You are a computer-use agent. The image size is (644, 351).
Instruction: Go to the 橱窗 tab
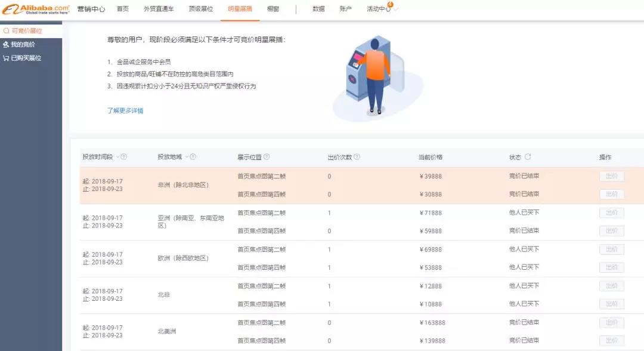tap(273, 9)
